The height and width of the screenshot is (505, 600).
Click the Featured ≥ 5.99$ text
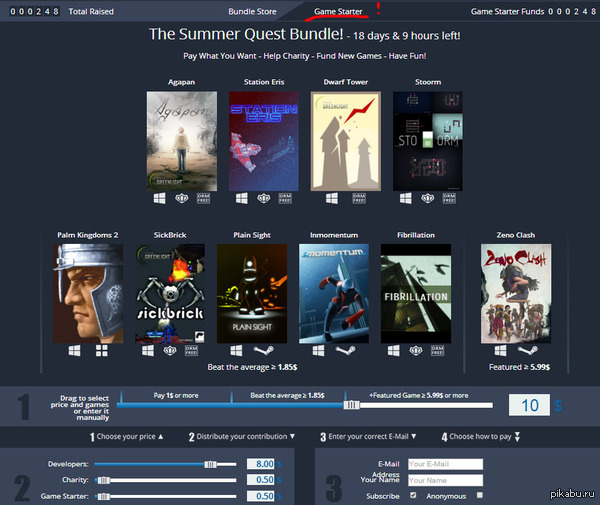click(519, 367)
